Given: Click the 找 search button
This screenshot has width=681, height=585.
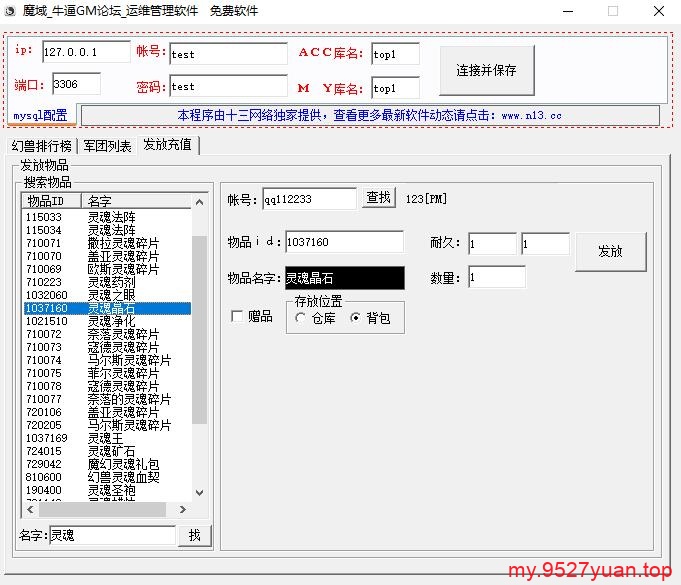Looking at the screenshot, I should (195, 535).
